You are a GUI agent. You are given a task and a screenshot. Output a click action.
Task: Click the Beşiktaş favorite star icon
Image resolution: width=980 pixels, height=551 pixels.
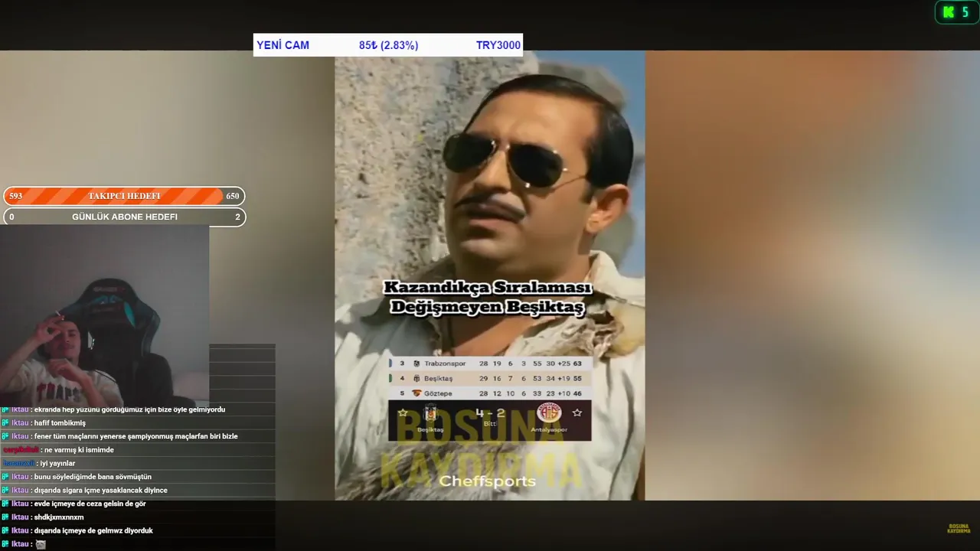(x=403, y=412)
